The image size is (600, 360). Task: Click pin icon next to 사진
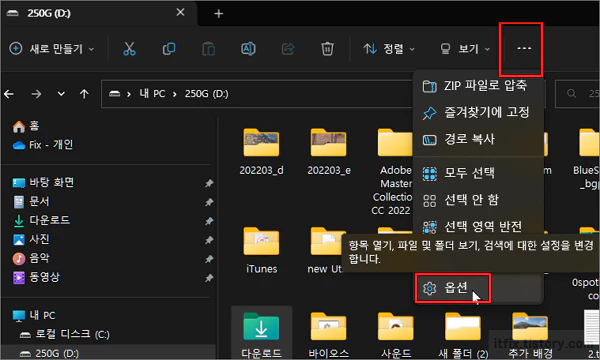pyautogui.click(x=209, y=240)
